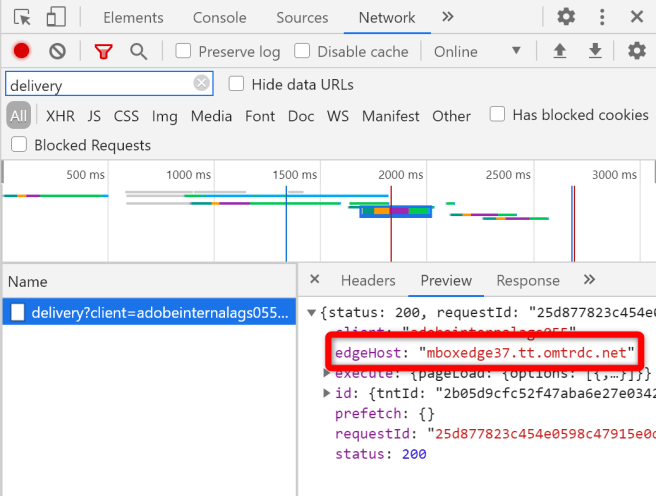656x496 pixels.
Task: Open DevTools settings gear in top bar
Action: pyautogui.click(x=566, y=17)
